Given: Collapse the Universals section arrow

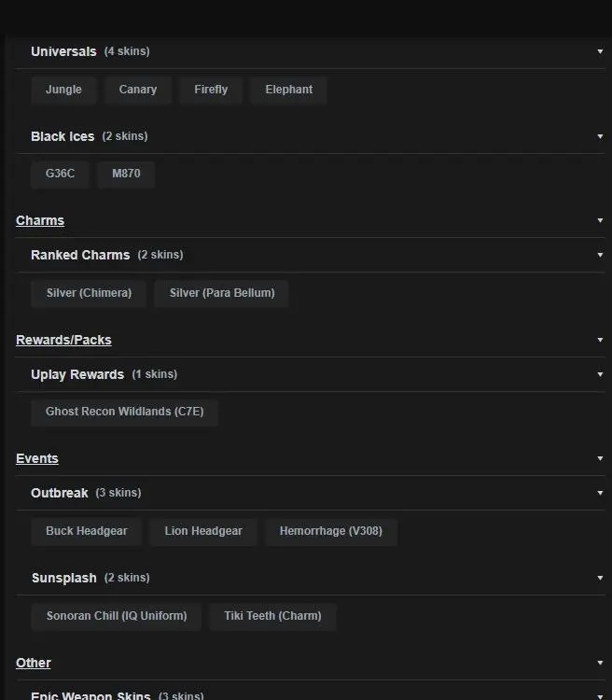Looking at the screenshot, I should pos(600,51).
